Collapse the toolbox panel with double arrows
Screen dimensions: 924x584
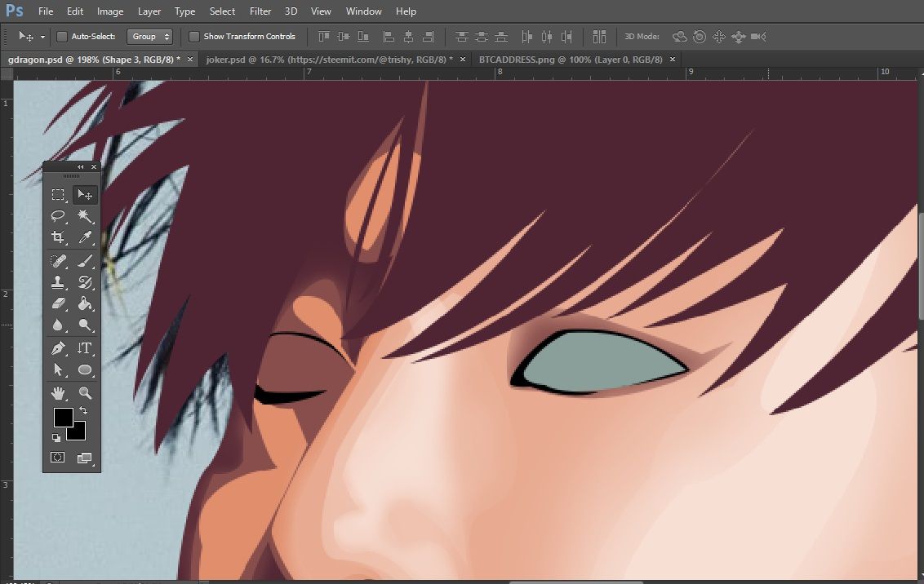(81, 166)
